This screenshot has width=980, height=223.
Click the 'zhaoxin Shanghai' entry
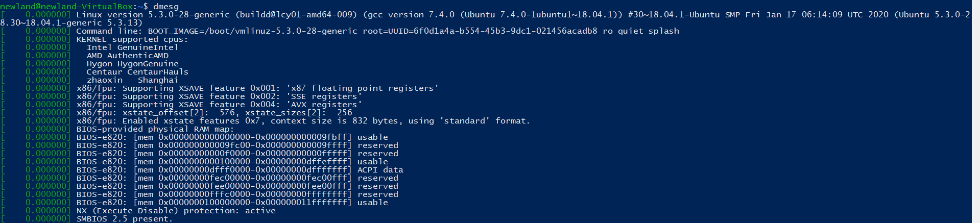tap(132, 80)
